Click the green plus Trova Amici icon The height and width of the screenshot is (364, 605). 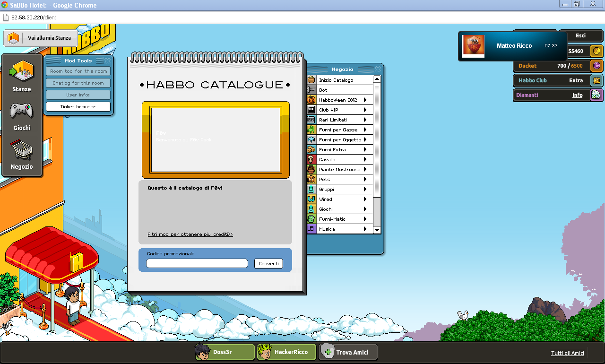point(328,352)
